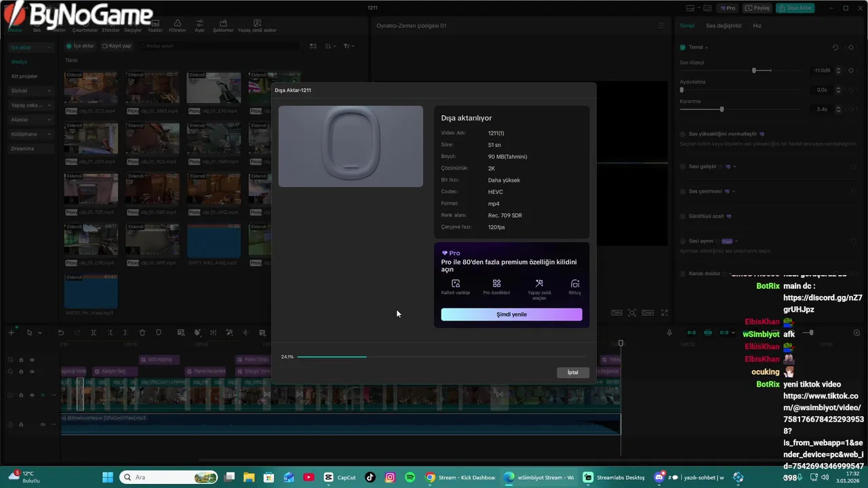Reset the Temel audio settings
The width and height of the screenshot is (868, 488).
coord(835,47)
